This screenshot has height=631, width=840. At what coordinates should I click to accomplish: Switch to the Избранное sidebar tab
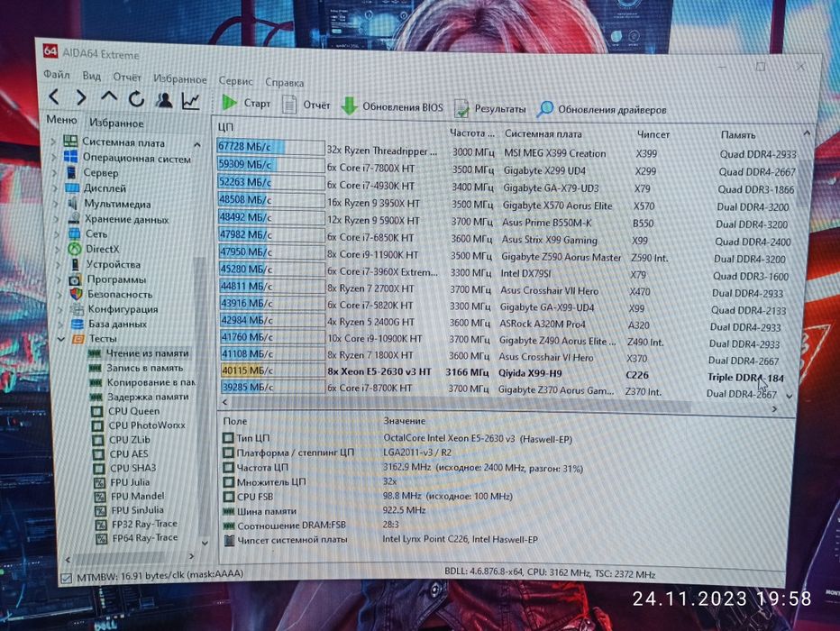click(116, 123)
